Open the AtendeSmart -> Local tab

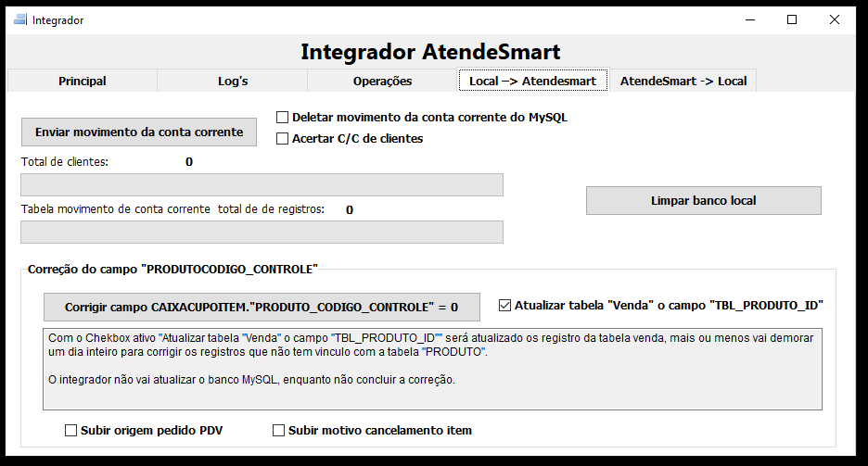683,81
